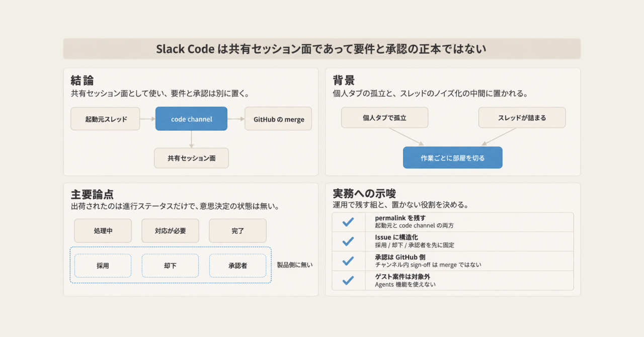This screenshot has height=337, width=644.
Task: Click the text permalink を残す
Action: (x=400, y=218)
